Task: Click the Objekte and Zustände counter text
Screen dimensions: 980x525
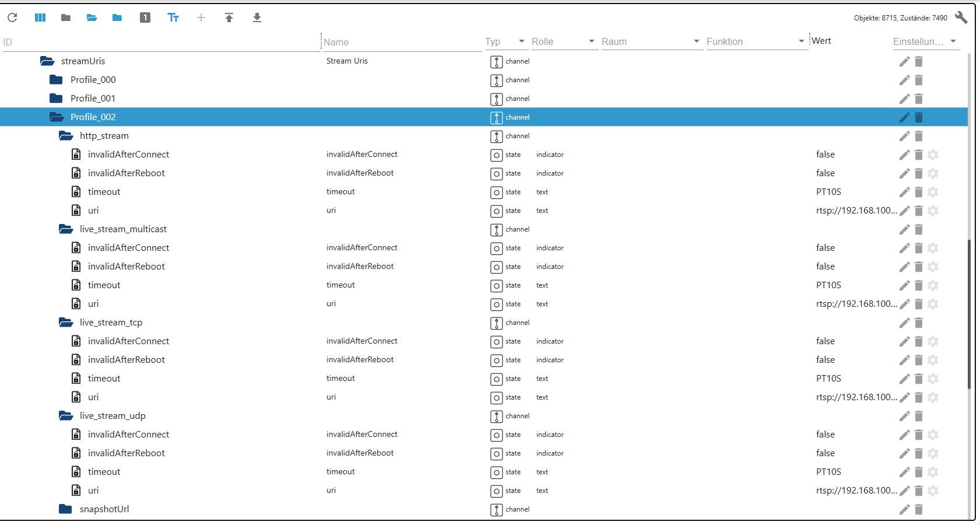Action: tap(901, 18)
